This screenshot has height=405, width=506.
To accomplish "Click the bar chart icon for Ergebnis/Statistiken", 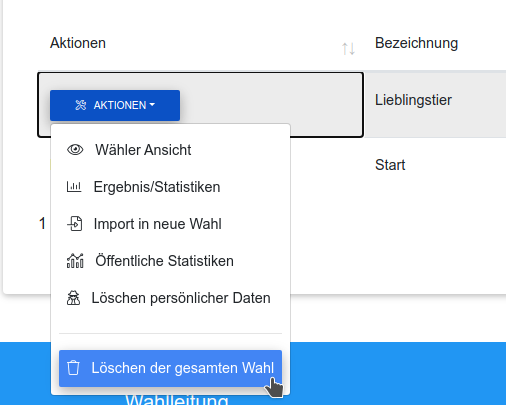I will click(74, 187).
